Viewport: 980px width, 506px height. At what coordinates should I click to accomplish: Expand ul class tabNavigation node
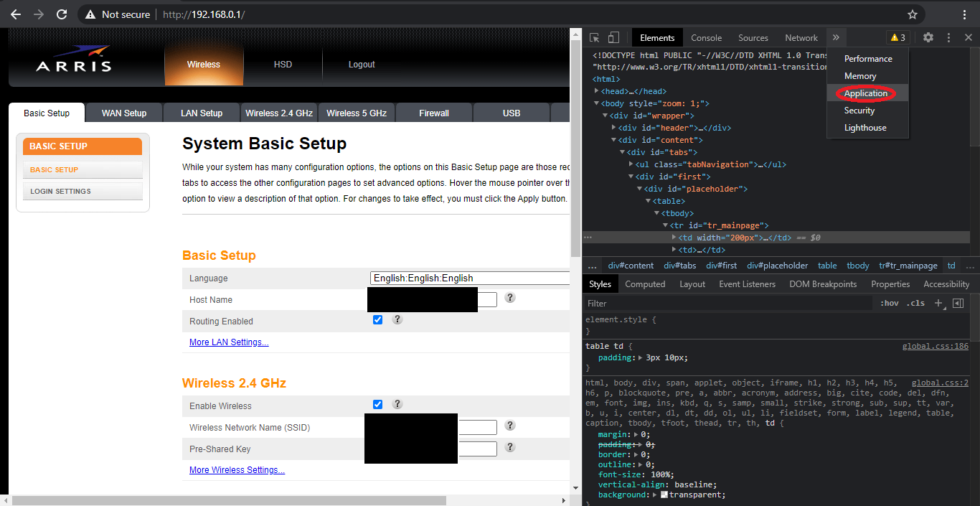[x=631, y=164]
